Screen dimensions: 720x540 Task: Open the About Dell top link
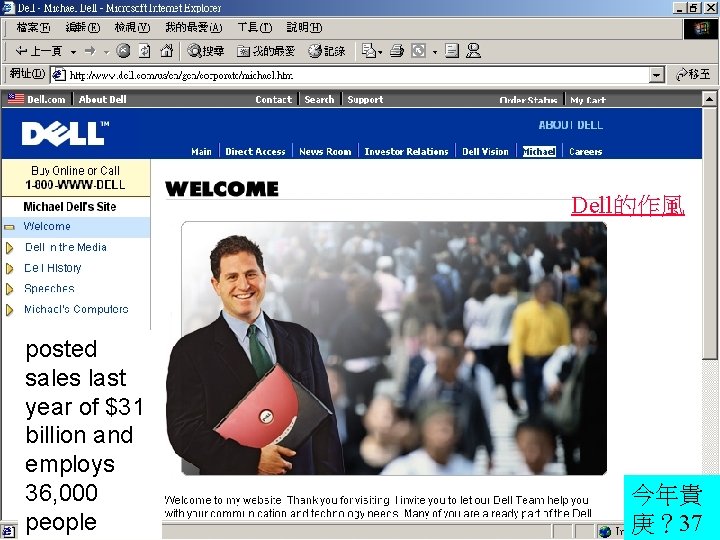pos(102,99)
